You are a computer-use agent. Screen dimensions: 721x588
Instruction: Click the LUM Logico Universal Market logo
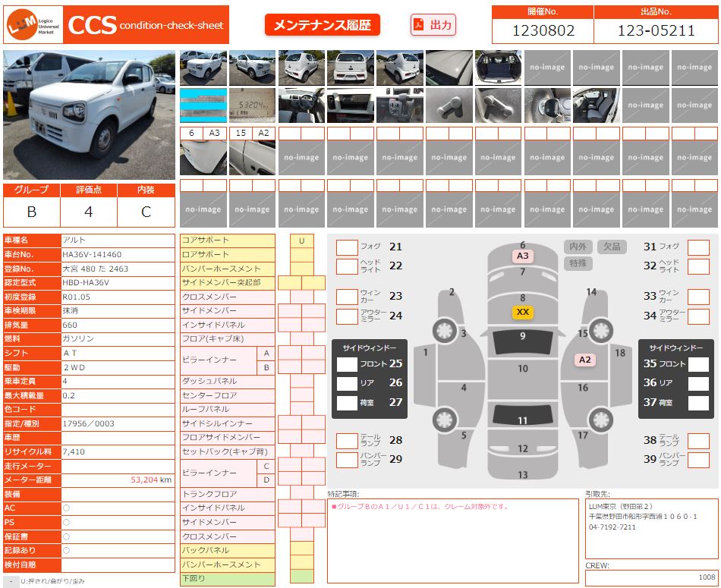click(33, 26)
